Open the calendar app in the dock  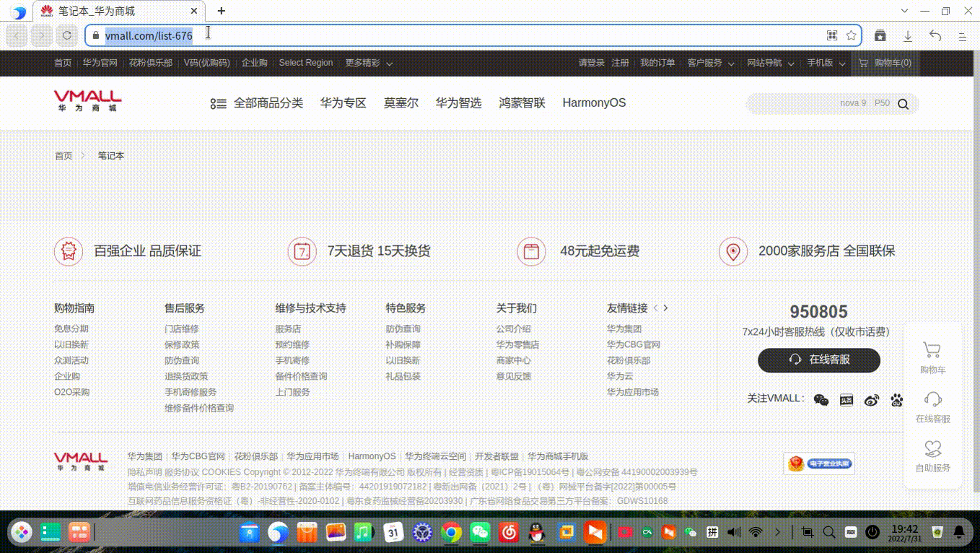tap(393, 533)
